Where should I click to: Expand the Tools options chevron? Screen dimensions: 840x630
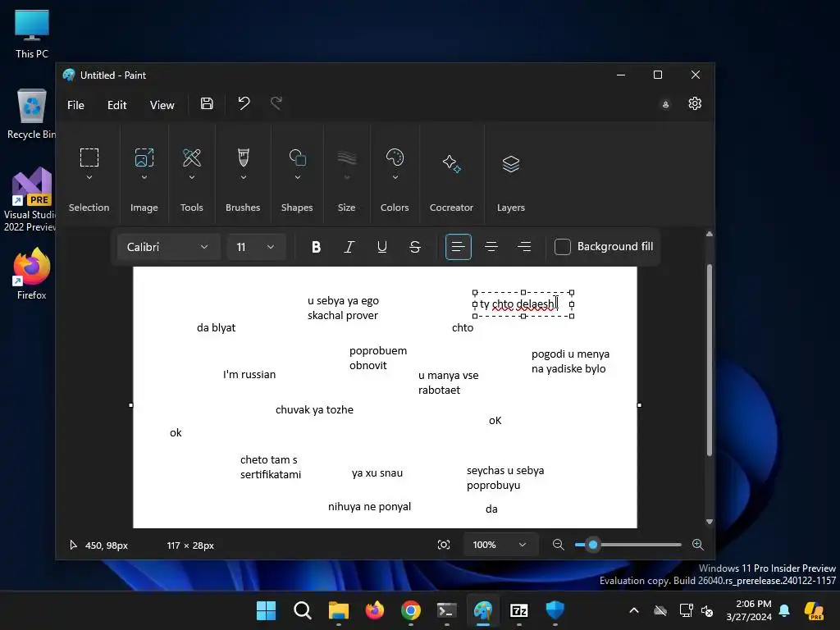[x=192, y=177]
